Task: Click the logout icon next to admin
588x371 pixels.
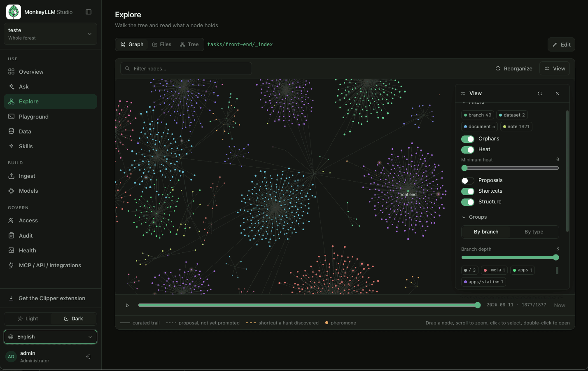Action: coord(88,357)
